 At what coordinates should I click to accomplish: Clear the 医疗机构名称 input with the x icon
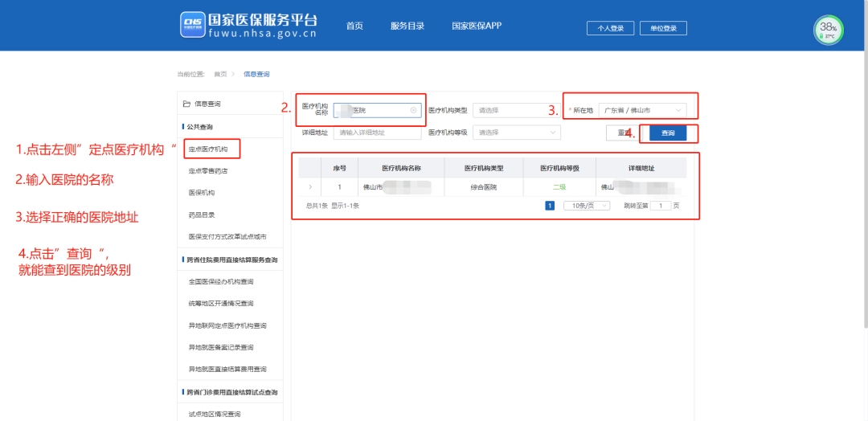tap(414, 110)
